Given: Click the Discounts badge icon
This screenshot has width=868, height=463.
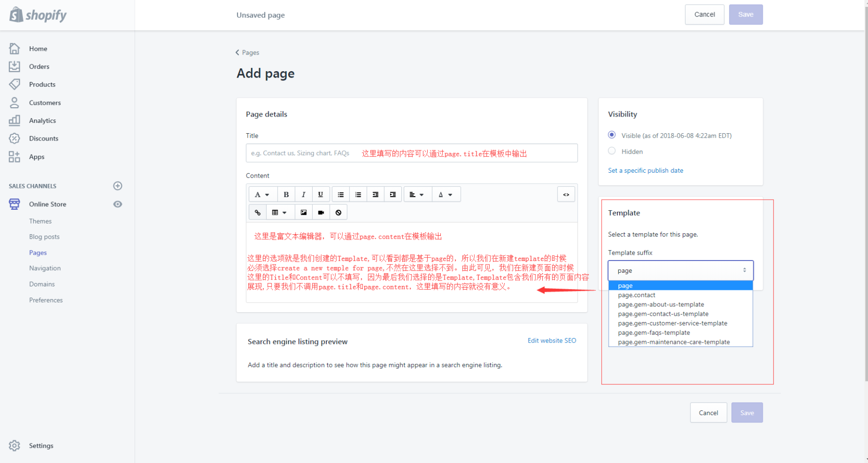Looking at the screenshot, I should [15, 138].
